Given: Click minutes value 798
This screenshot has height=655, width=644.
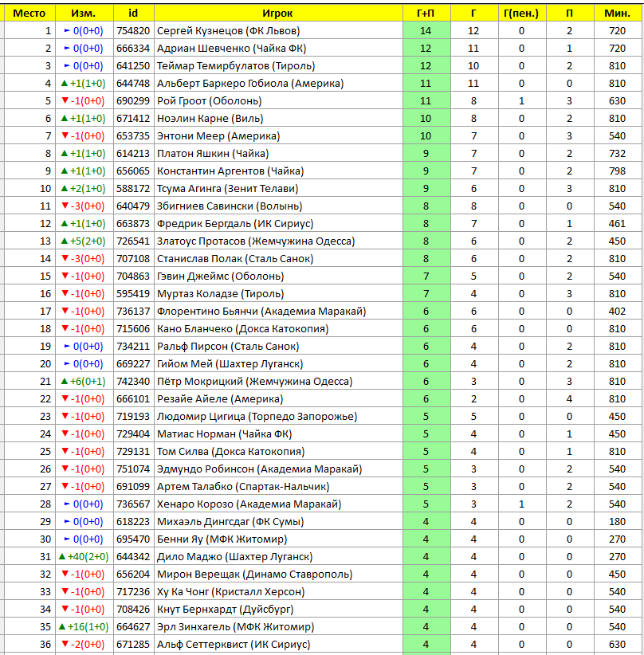Looking at the screenshot, I should click(x=617, y=171).
